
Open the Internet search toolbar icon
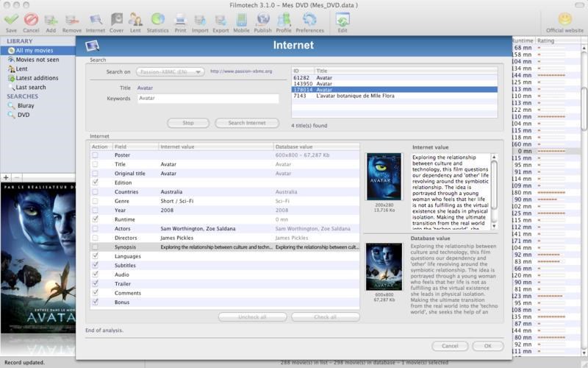(96, 20)
